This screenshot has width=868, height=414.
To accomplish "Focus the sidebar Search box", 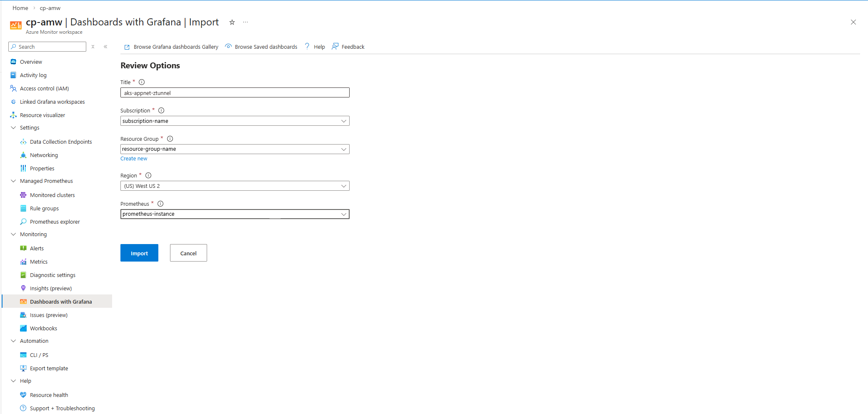I will click(x=48, y=47).
